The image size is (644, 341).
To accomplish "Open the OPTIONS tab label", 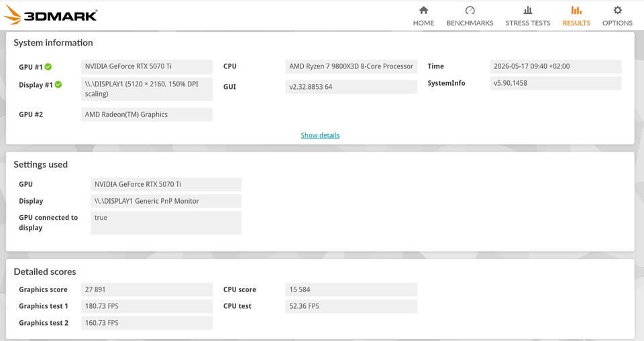I will click(617, 23).
